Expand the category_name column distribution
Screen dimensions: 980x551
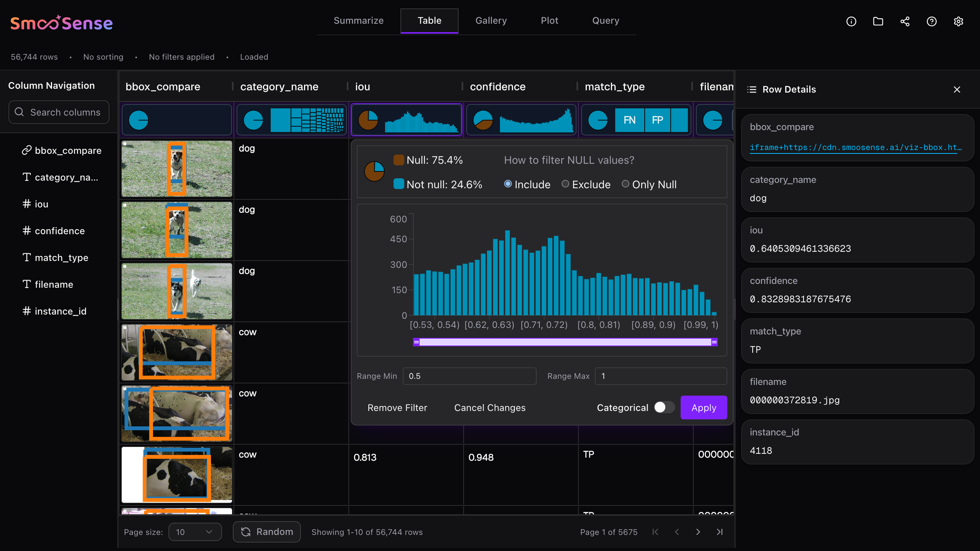[306, 120]
